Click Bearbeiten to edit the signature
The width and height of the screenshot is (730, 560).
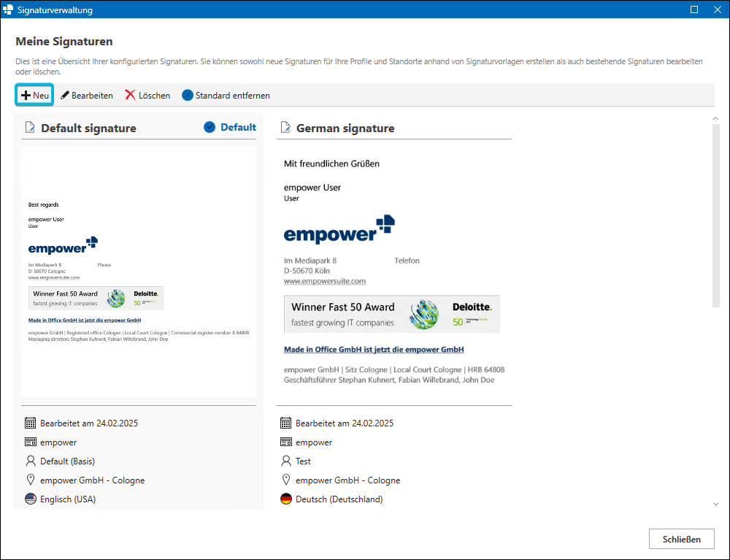coord(87,95)
